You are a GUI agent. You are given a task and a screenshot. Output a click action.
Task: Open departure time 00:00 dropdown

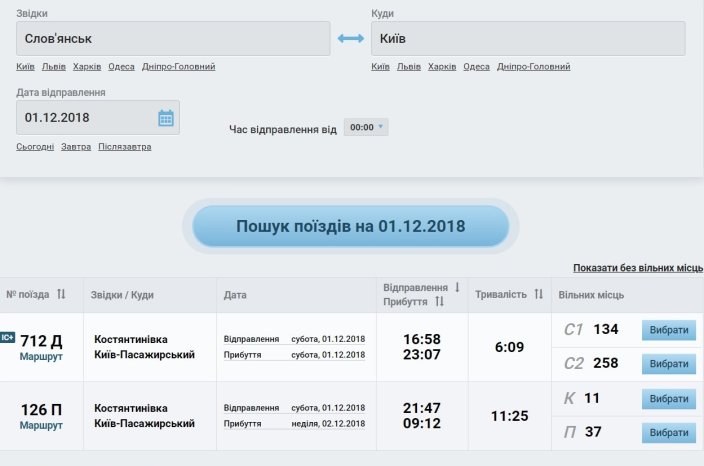click(366, 127)
